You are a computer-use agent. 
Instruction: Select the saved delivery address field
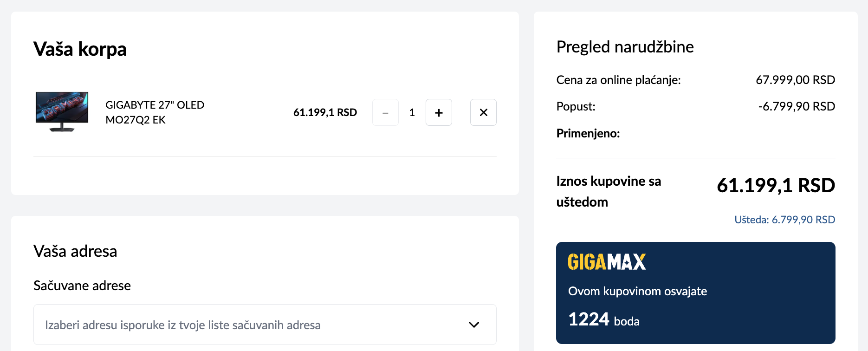tap(265, 325)
